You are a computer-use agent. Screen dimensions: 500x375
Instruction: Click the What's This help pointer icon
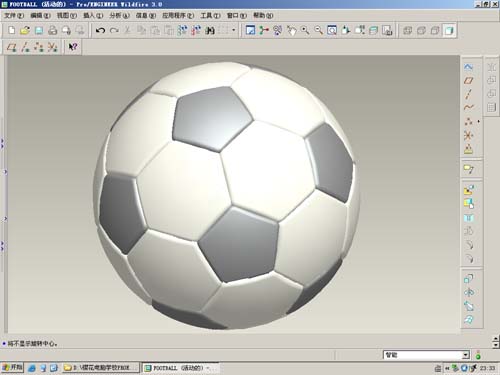(x=73, y=47)
